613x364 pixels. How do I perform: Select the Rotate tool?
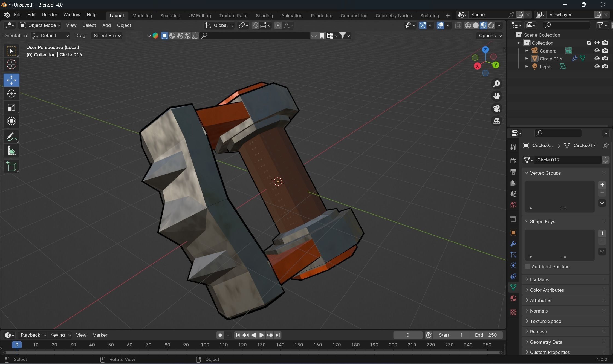11,94
